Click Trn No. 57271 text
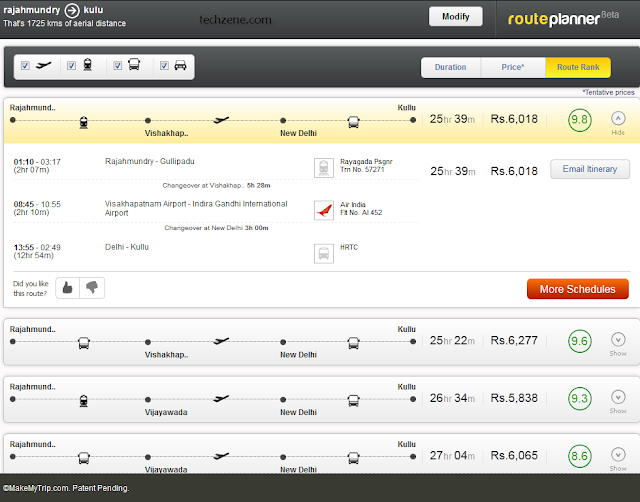Image resolution: width=640 pixels, height=502 pixels. pos(362,169)
